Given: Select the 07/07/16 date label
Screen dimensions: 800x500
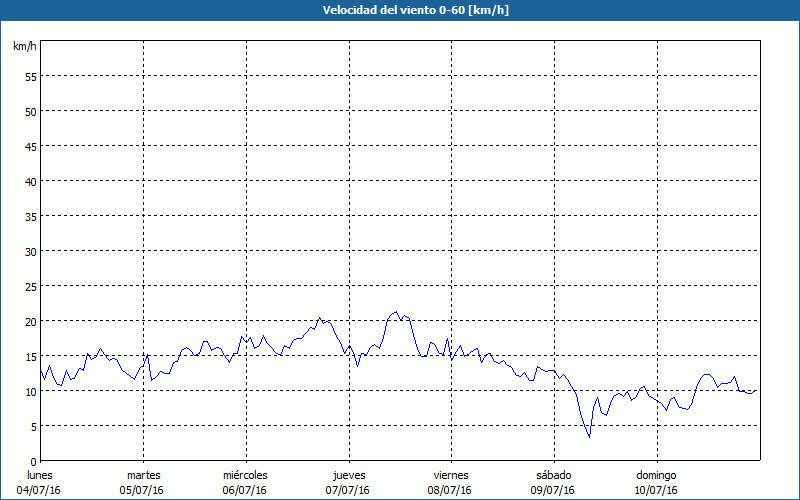Looking at the screenshot, I should point(348,490).
